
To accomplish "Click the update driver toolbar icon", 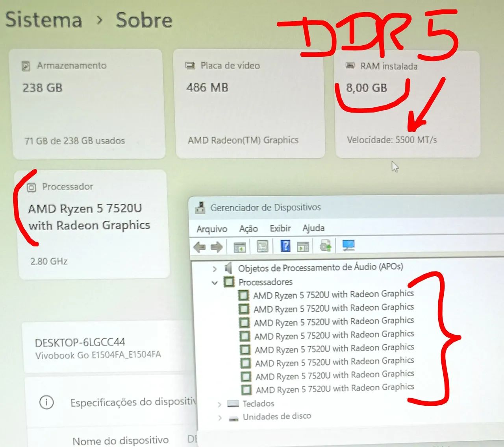I will click(x=326, y=246).
